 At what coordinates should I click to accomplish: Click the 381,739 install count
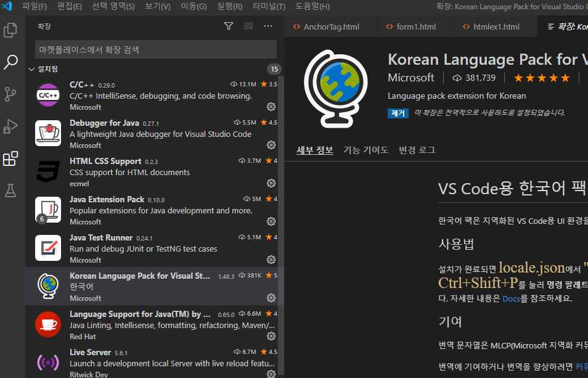coord(474,78)
